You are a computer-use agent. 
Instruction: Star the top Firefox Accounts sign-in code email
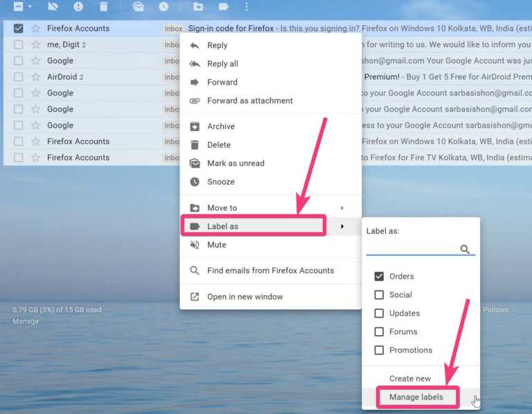point(35,28)
